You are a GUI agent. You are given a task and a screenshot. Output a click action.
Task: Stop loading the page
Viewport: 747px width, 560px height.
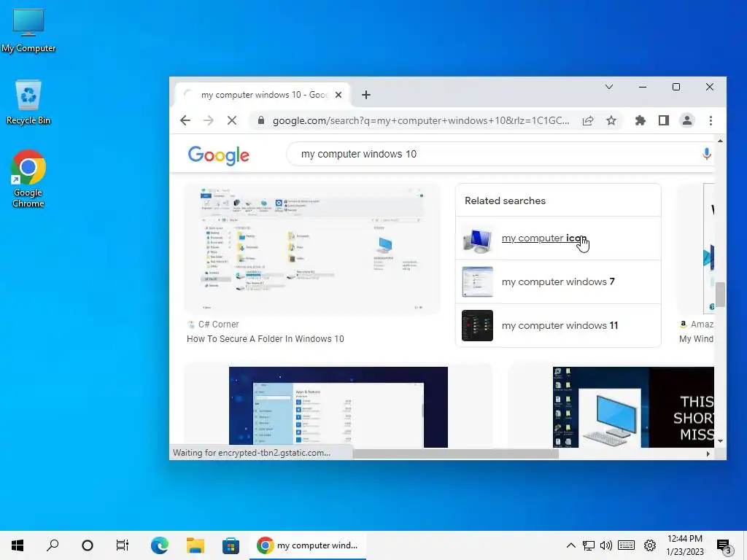[x=232, y=120]
